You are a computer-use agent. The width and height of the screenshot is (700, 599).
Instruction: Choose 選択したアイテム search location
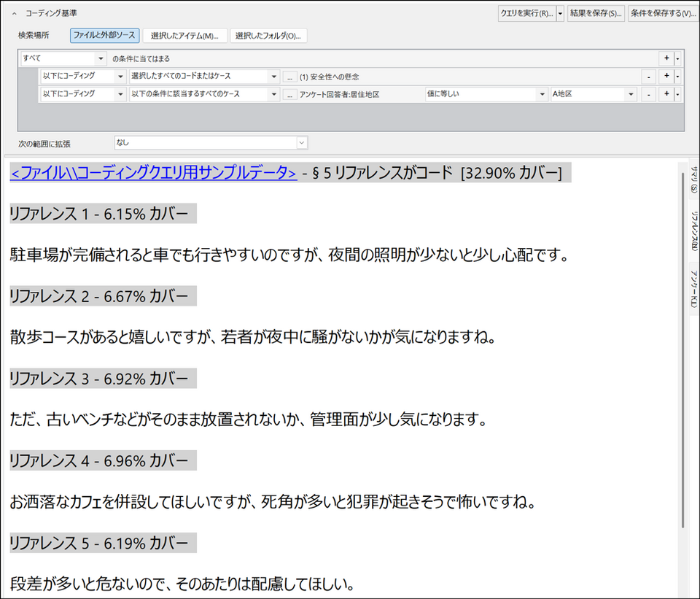(x=184, y=35)
